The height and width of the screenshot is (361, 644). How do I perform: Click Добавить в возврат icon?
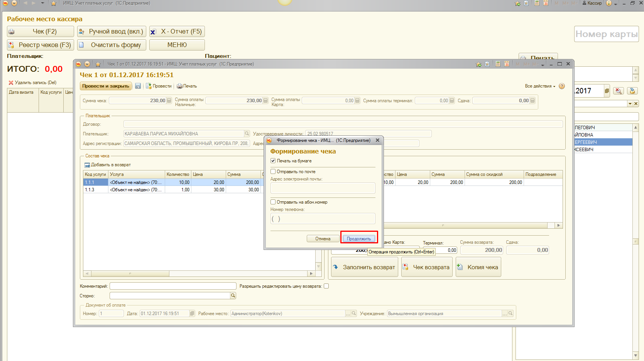click(x=87, y=165)
